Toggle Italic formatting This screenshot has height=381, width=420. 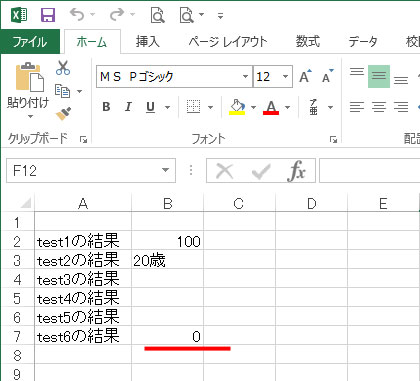click(128, 107)
